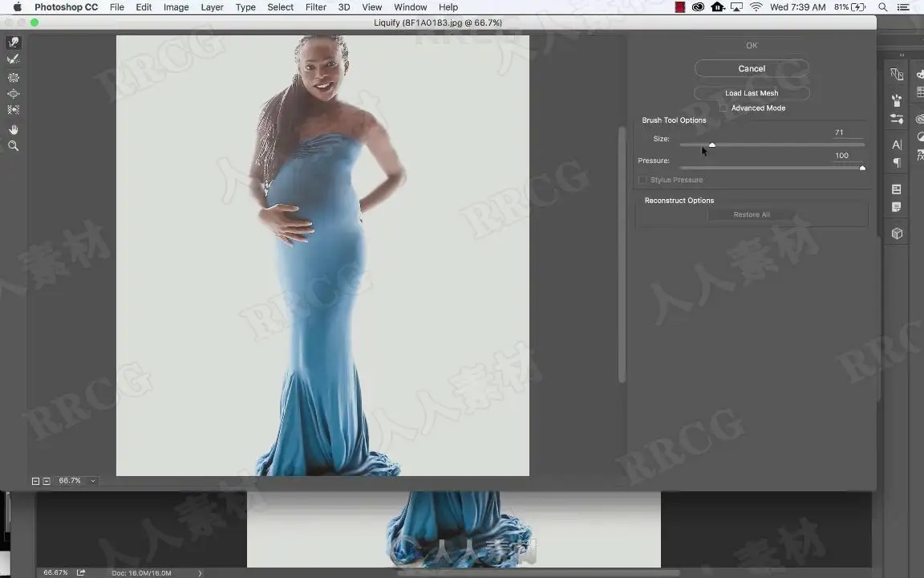This screenshot has width=924, height=578.
Task: Click the Doc: 16.0M/16.0M status text
Action: click(x=141, y=572)
